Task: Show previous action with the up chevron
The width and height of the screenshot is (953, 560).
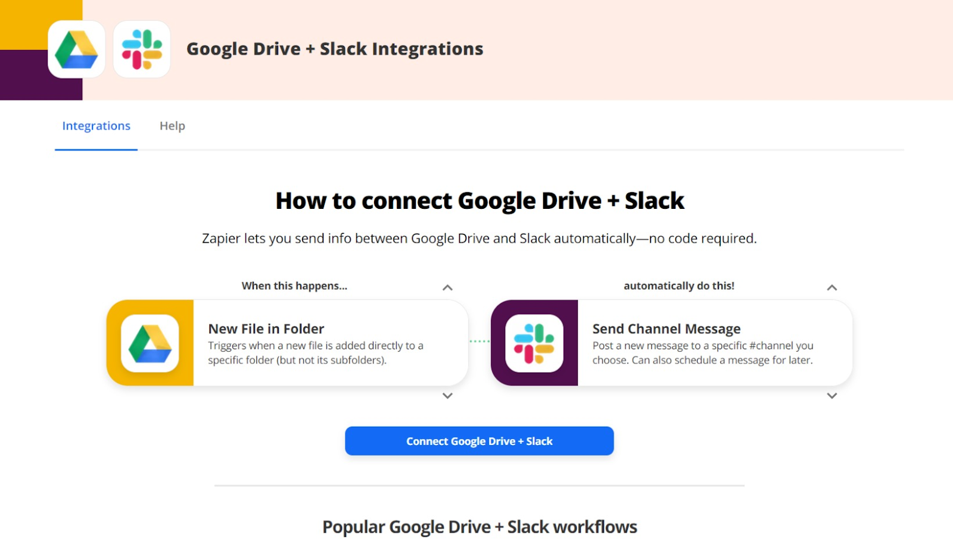Action: click(832, 287)
